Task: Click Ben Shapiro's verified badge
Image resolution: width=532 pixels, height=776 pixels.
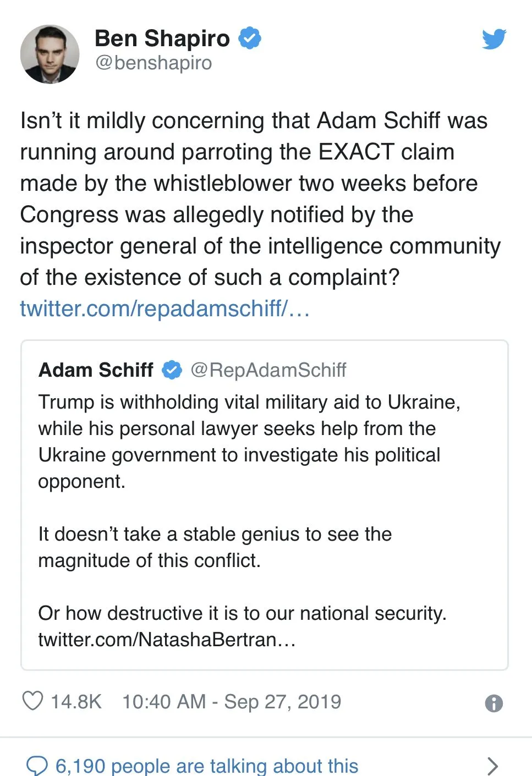Action: (250, 38)
